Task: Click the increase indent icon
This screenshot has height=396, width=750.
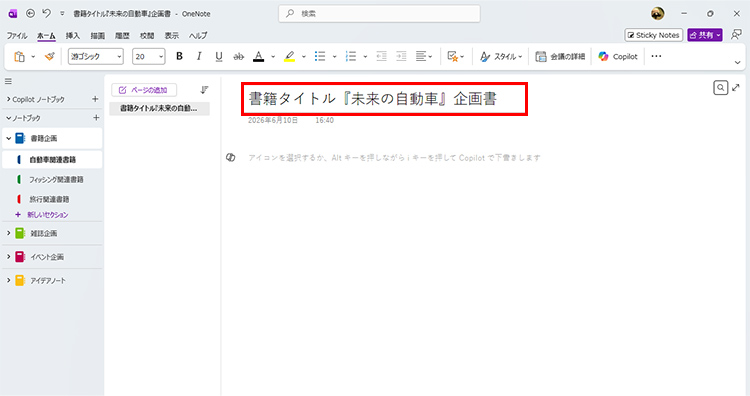Action: (x=401, y=56)
